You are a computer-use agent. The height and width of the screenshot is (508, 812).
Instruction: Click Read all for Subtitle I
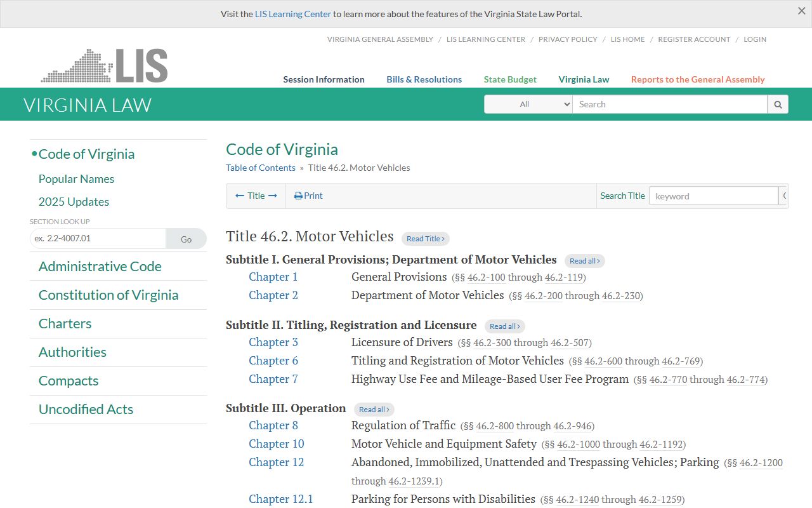pos(585,261)
